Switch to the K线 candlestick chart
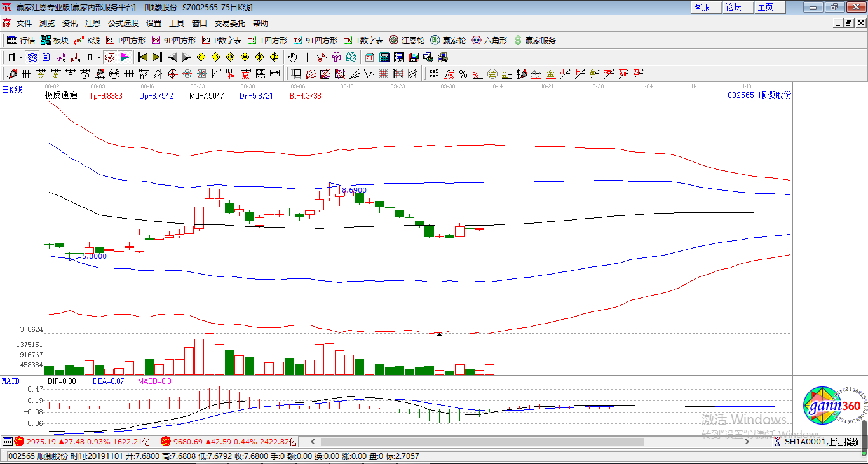Screen dimensions: 868x464 pos(87,40)
